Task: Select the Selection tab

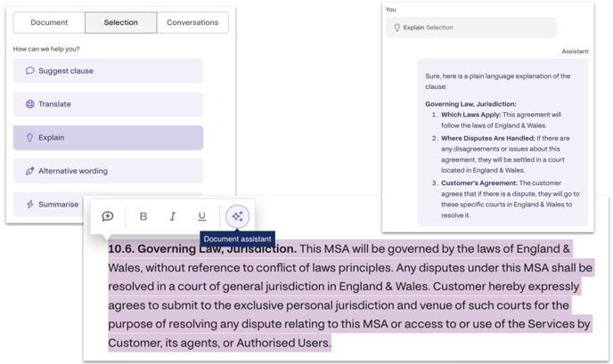Action: click(120, 22)
